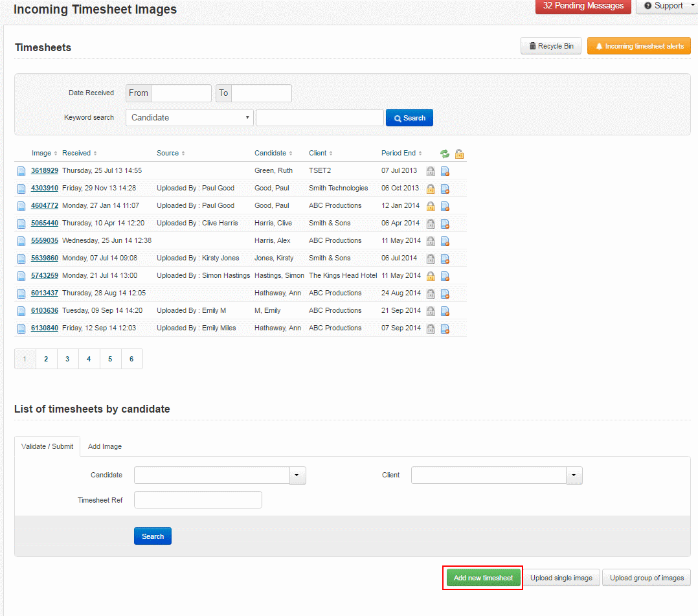Open Incoming timesheet alerts
Screen dimensions: 698x616
coord(639,46)
